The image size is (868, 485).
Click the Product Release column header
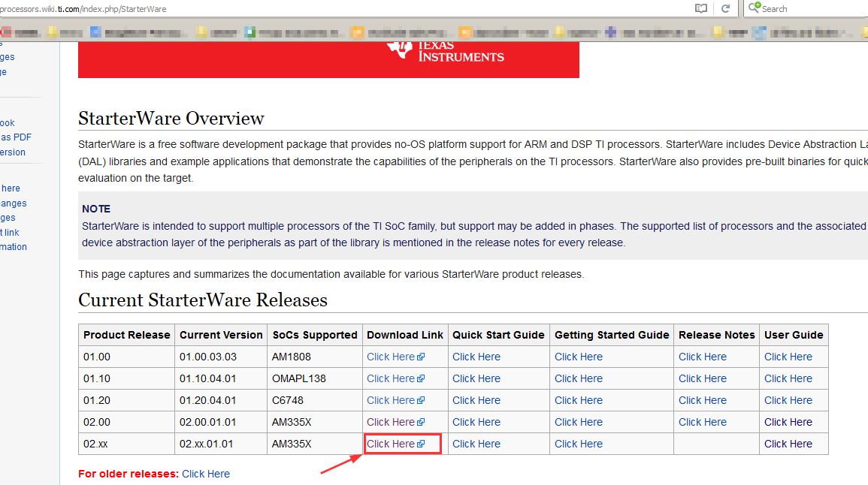pos(127,335)
